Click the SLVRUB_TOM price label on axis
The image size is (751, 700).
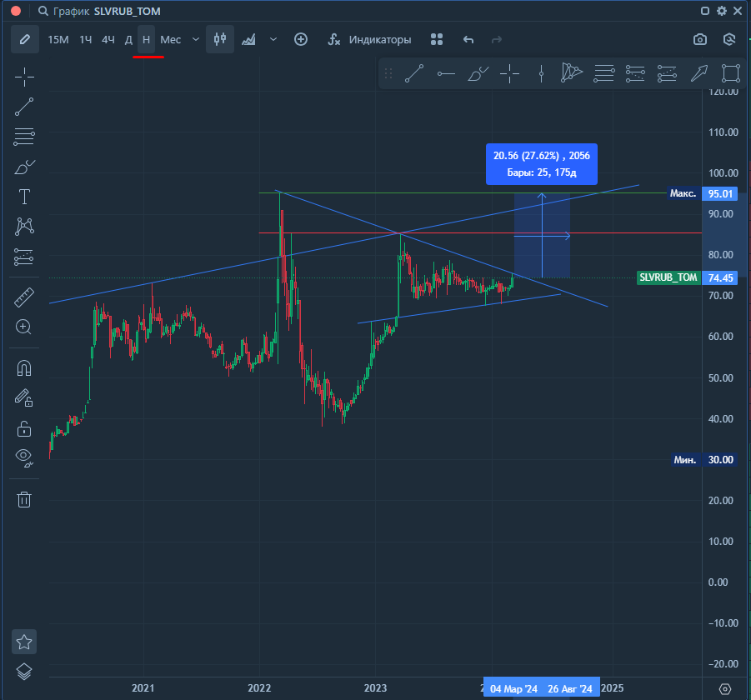[x=668, y=277]
